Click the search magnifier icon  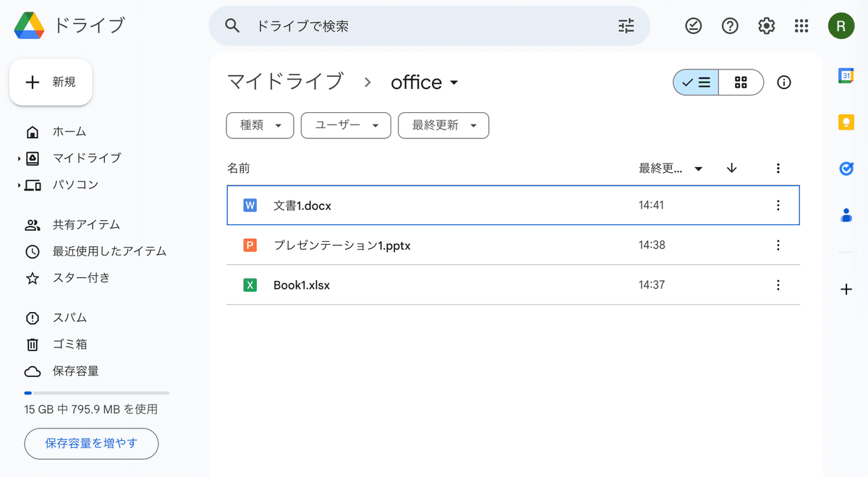232,26
